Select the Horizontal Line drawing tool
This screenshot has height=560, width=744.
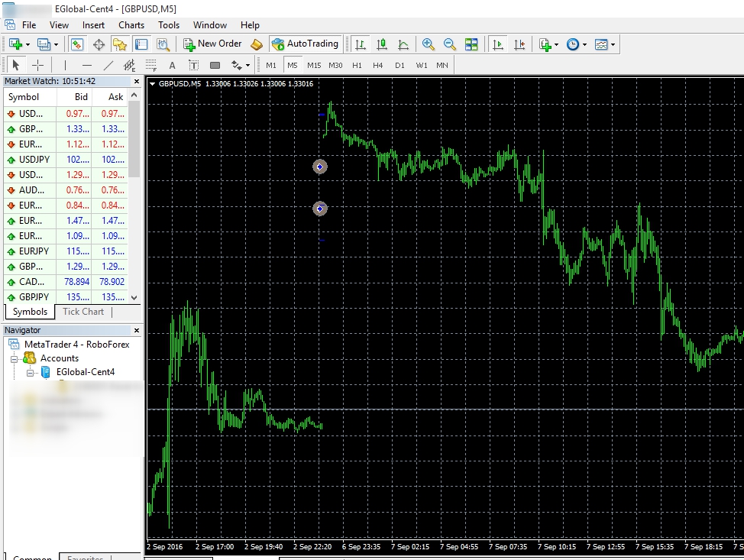(86, 65)
